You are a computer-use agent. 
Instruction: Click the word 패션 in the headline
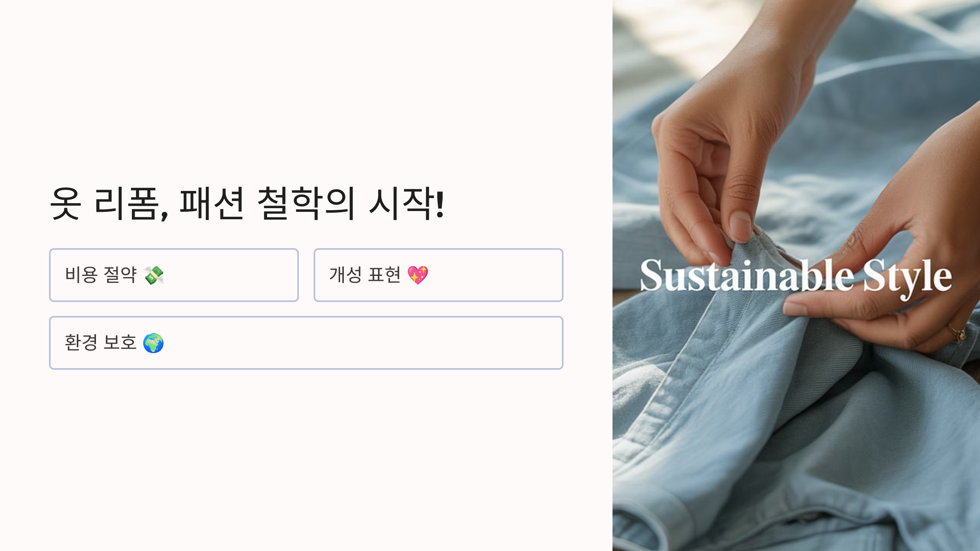click(212, 204)
